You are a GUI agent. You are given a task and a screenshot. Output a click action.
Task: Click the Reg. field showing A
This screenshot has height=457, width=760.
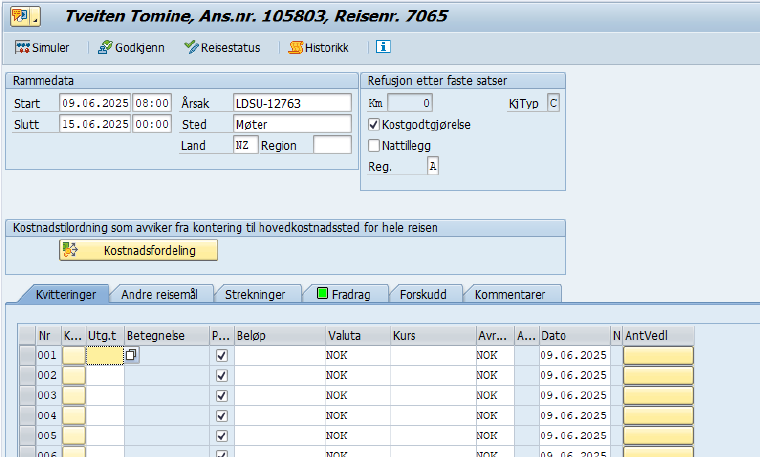[x=433, y=166]
